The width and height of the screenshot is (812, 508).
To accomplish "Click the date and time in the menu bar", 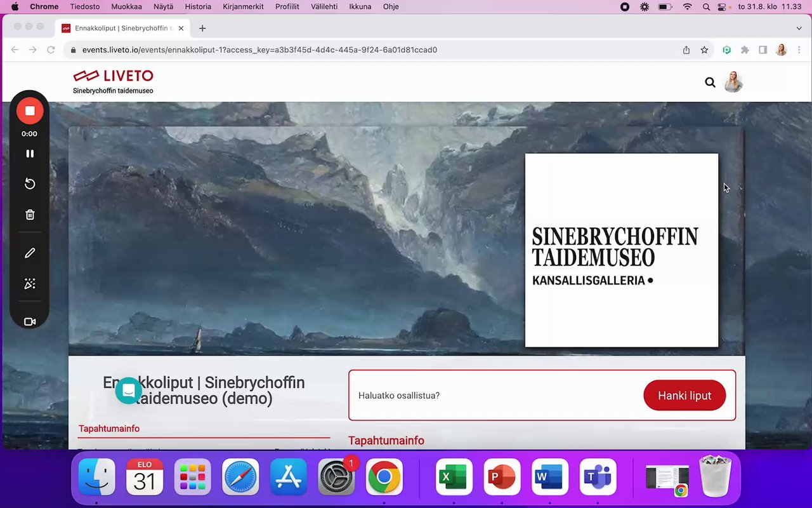I will 770,6.
